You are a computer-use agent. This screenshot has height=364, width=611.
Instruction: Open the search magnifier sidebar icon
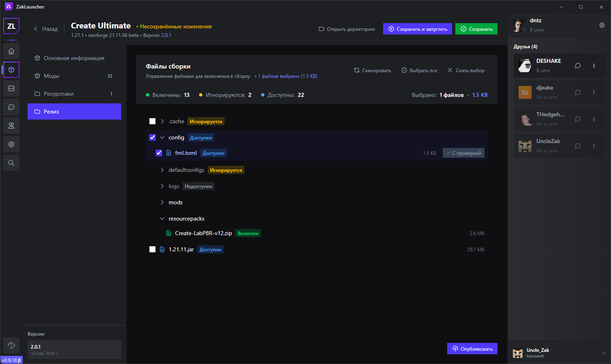coord(11,163)
